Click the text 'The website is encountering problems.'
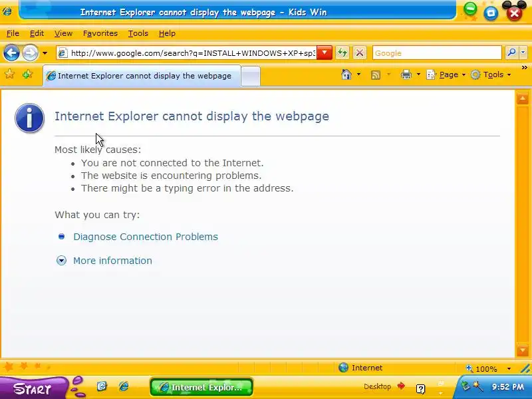 [x=171, y=176]
